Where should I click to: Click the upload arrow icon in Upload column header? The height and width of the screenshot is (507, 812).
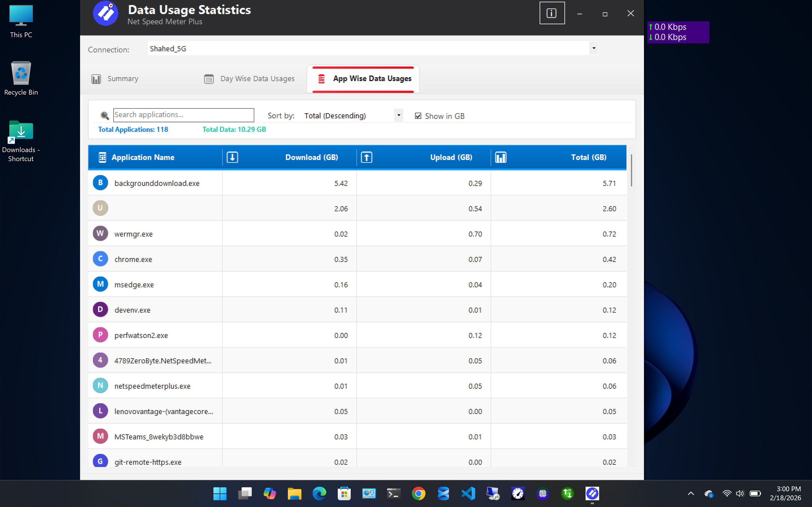point(366,157)
